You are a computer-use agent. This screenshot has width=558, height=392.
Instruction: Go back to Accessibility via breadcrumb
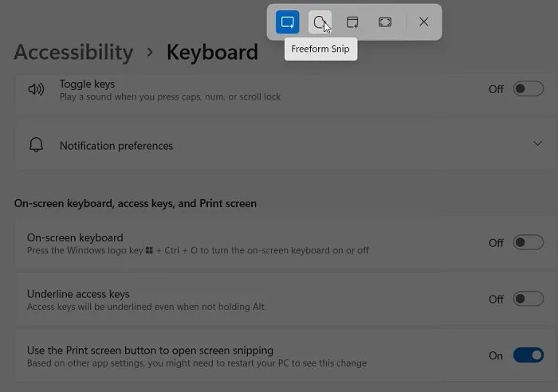coord(73,53)
